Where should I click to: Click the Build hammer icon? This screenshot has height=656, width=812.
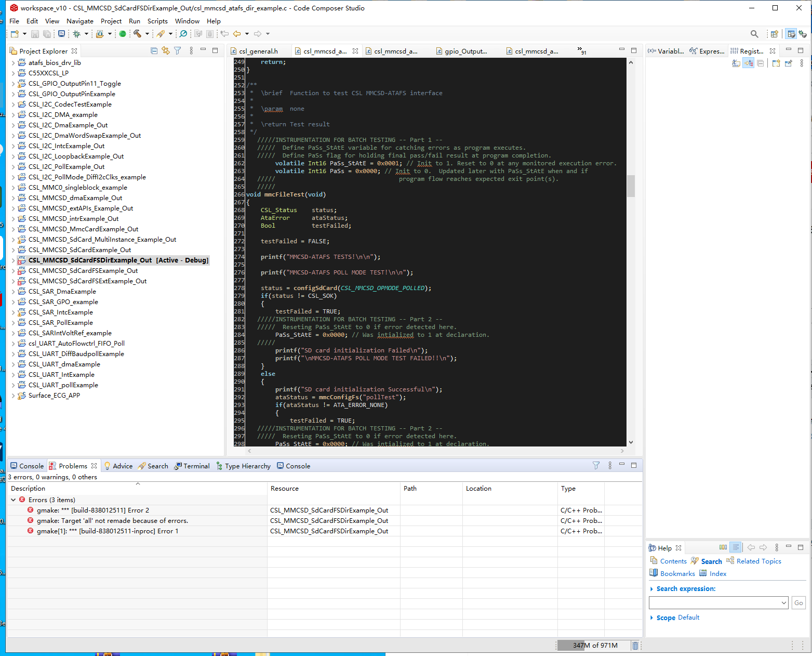coord(137,34)
